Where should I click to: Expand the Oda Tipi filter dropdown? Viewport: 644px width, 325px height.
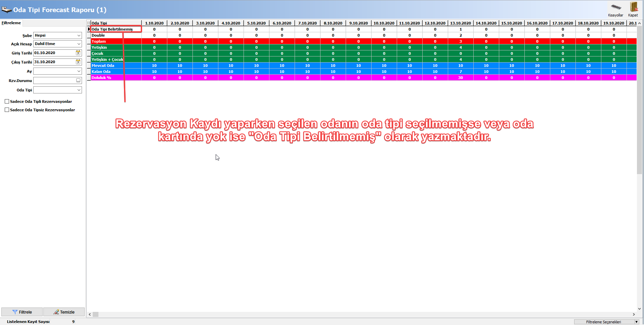[79, 90]
